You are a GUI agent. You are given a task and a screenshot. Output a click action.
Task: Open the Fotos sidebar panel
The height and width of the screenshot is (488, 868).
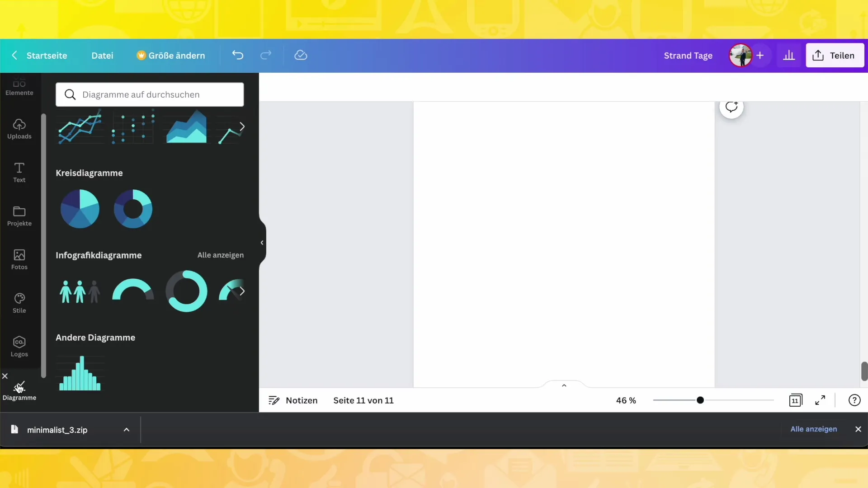coord(19,260)
